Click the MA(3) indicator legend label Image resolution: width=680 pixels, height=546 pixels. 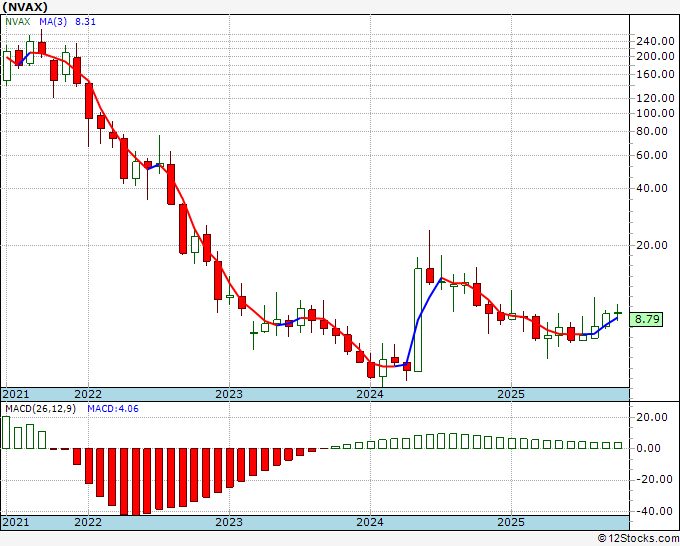tap(53, 22)
